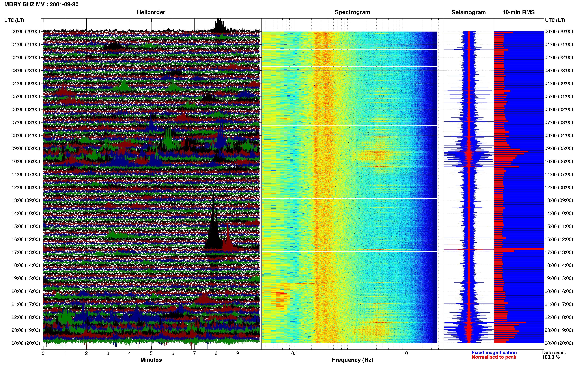The image size is (588, 368).
Task: Click the 'MBRY BHZ MV : 2001-09-30' title
Action: pos(41,4)
